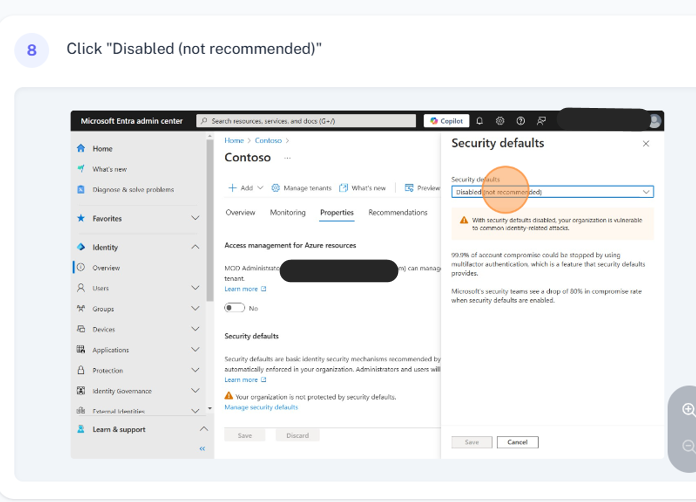Viewport: 696px width, 502px height.
Task: Expand the Applications section chevron
Action: click(x=195, y=349)
